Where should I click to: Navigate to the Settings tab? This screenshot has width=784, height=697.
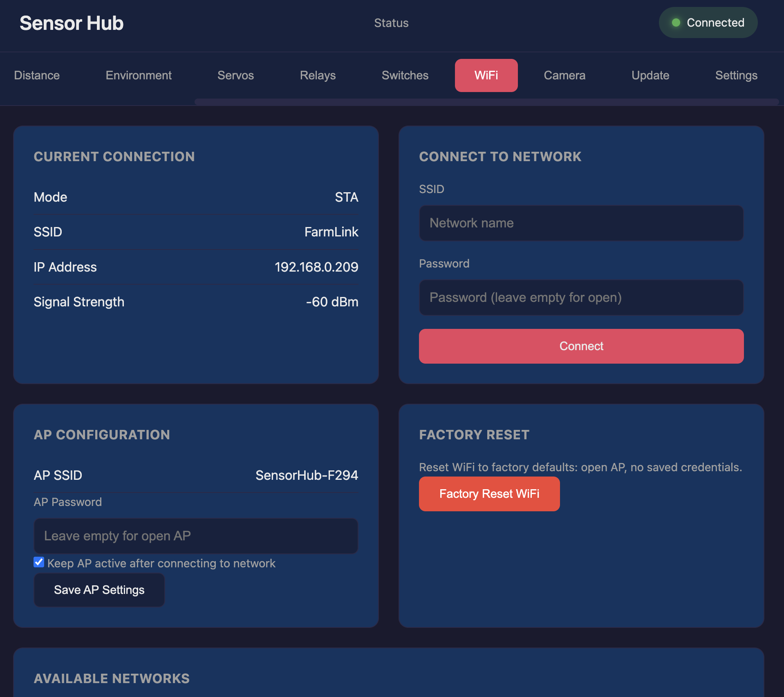(736, 75)
